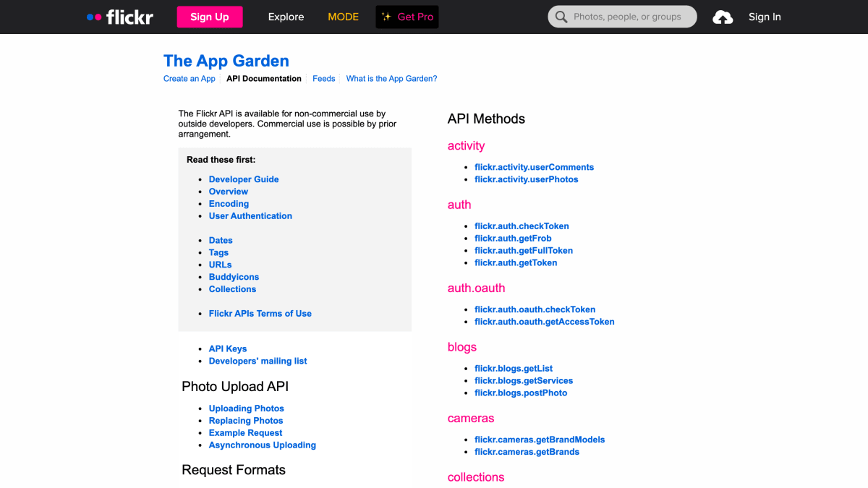Open the Uploading Photos link

(247, 408)
